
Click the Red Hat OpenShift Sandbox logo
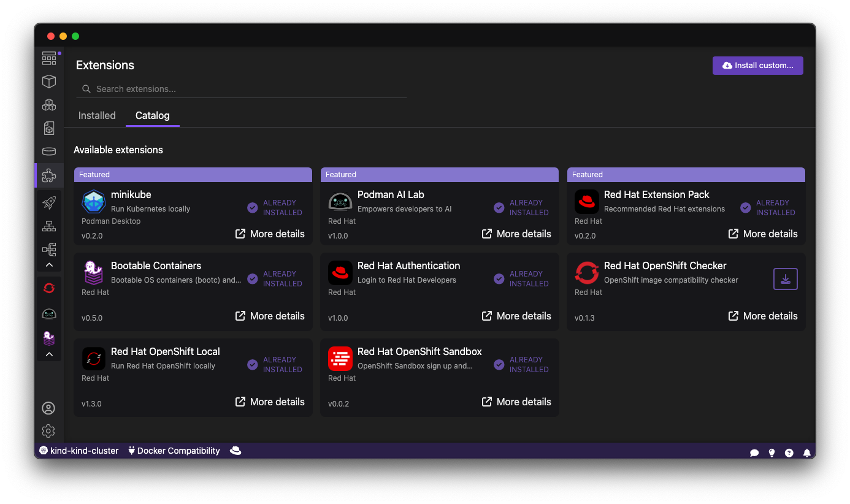pyautogui.click(x=340, y=359)
